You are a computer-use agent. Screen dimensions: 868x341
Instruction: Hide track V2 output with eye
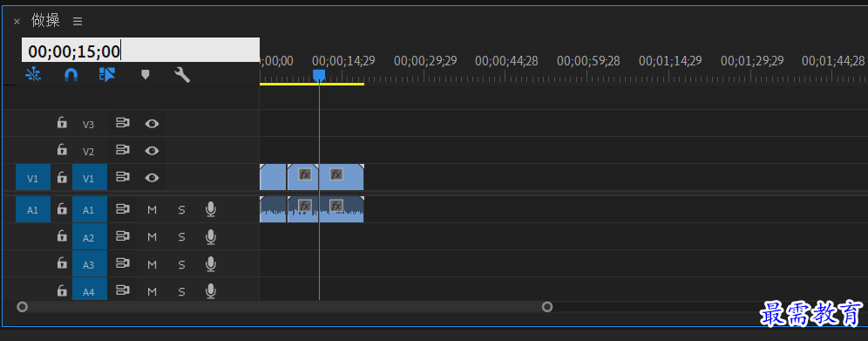(x=152, y=151)
